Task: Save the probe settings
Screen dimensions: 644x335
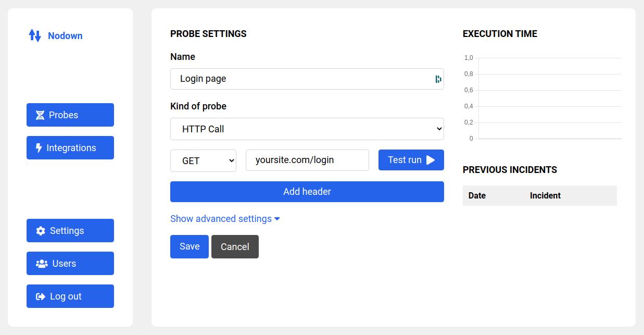Action: pyautogui.click(x=190, y=246)
